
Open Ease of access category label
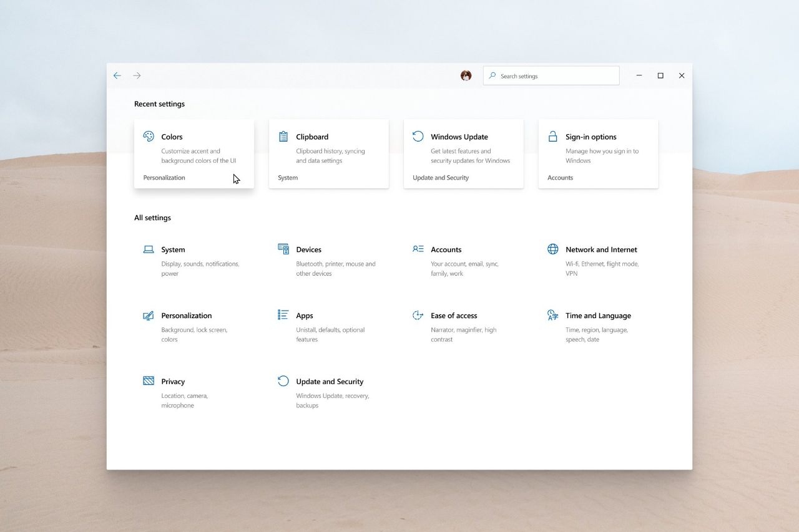[x=454, y=316]
